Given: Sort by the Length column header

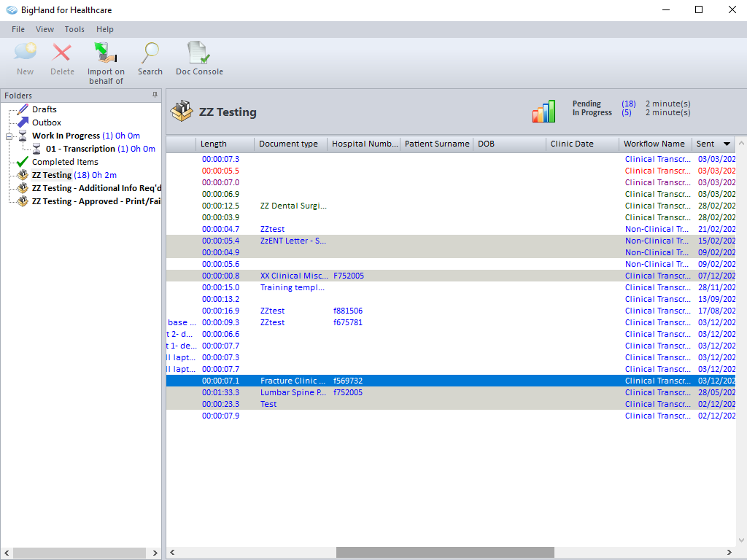Looking at the screenshot, I should (x=225, y=144).
